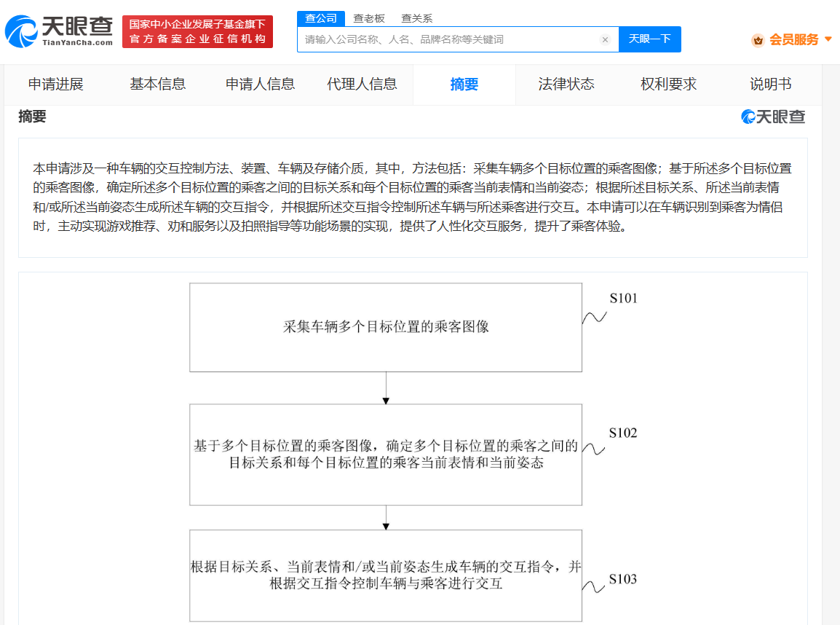
Task: Expand the 会员服务 dropdown arrow
Action: click(828, 39)
